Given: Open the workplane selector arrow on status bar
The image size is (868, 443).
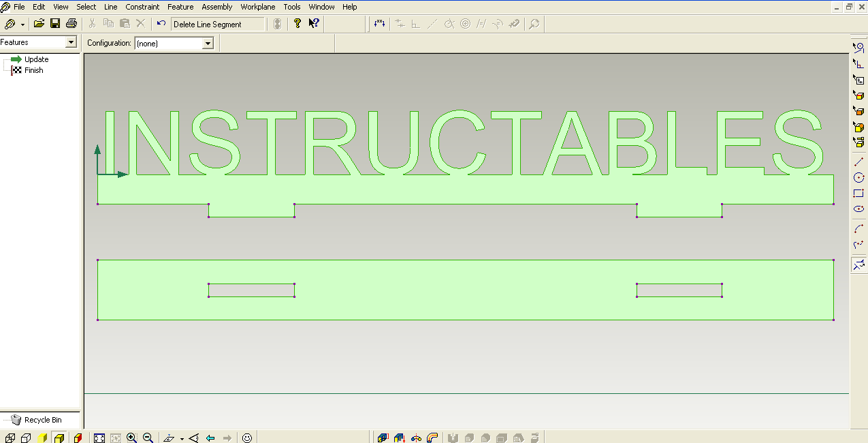Looking at the screenshot, I should tap(182, 438).
